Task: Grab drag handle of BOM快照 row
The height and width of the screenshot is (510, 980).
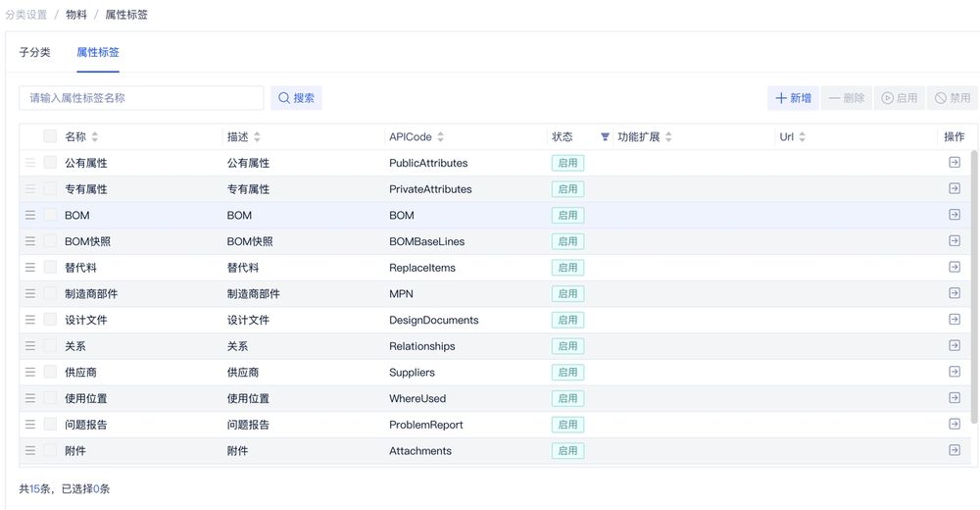Action: pyautogui.click(x=30, y=241)
